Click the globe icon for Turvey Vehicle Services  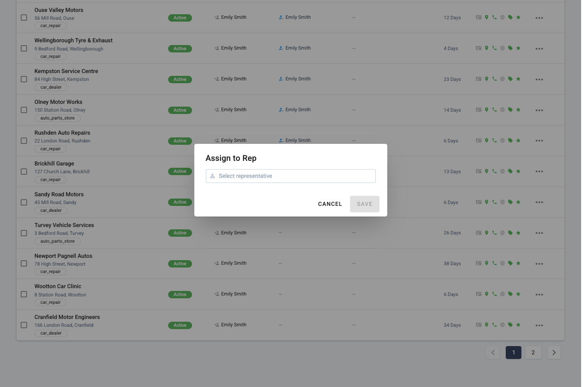pyautogui.click(x=503, y=233)
